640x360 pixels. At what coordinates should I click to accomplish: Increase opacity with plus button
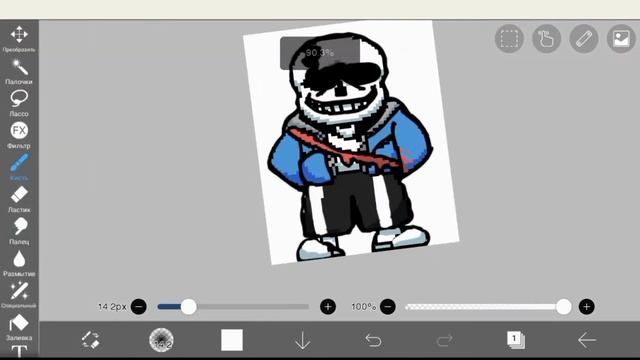587,307
